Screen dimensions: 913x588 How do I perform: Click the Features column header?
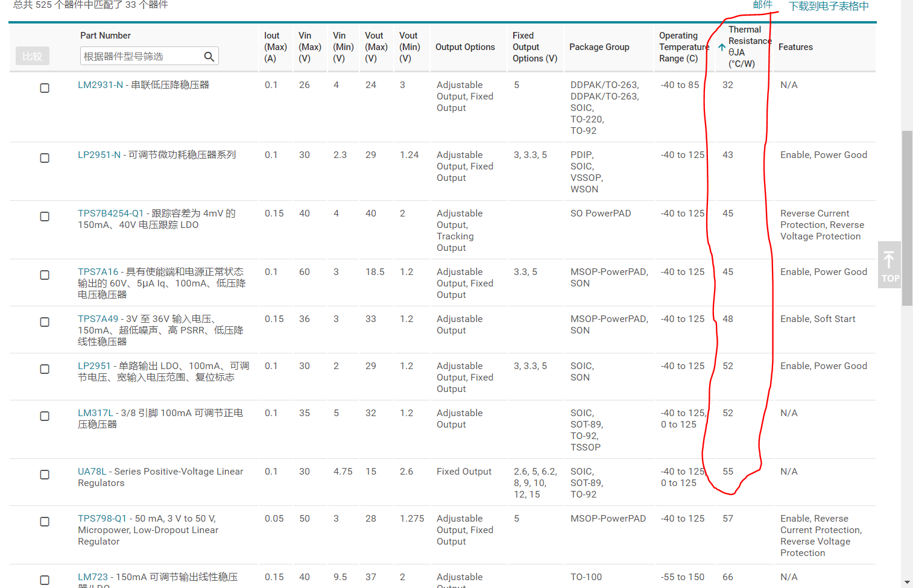point(795,47)
